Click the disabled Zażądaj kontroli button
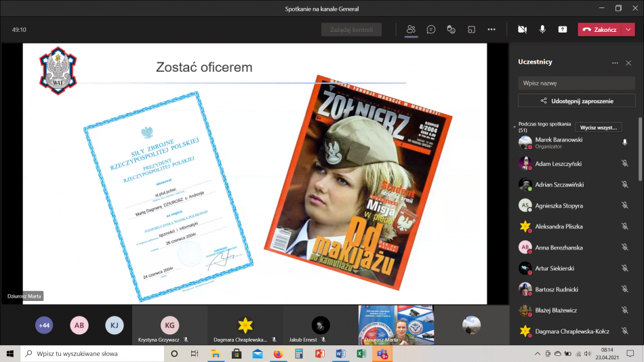 coord(351,30)
